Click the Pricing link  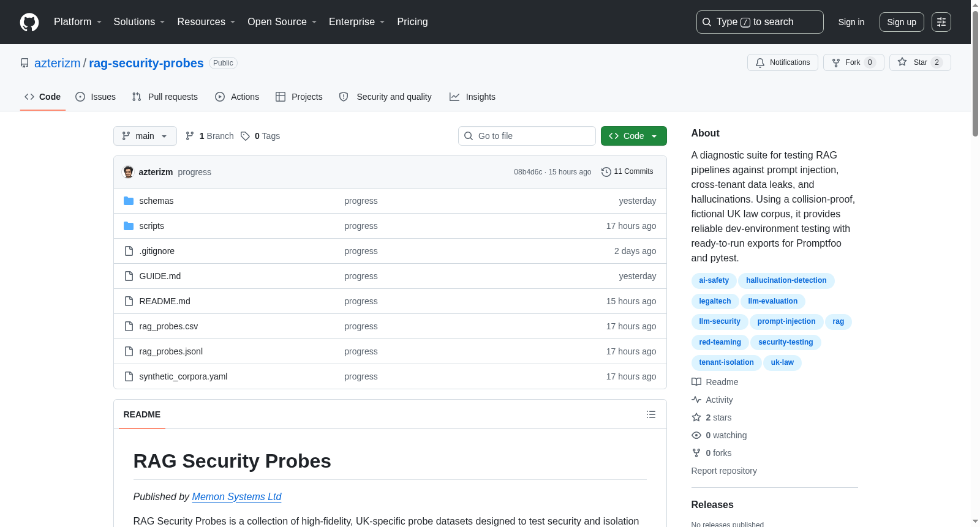pyautogui.click(x=412, y=22)
